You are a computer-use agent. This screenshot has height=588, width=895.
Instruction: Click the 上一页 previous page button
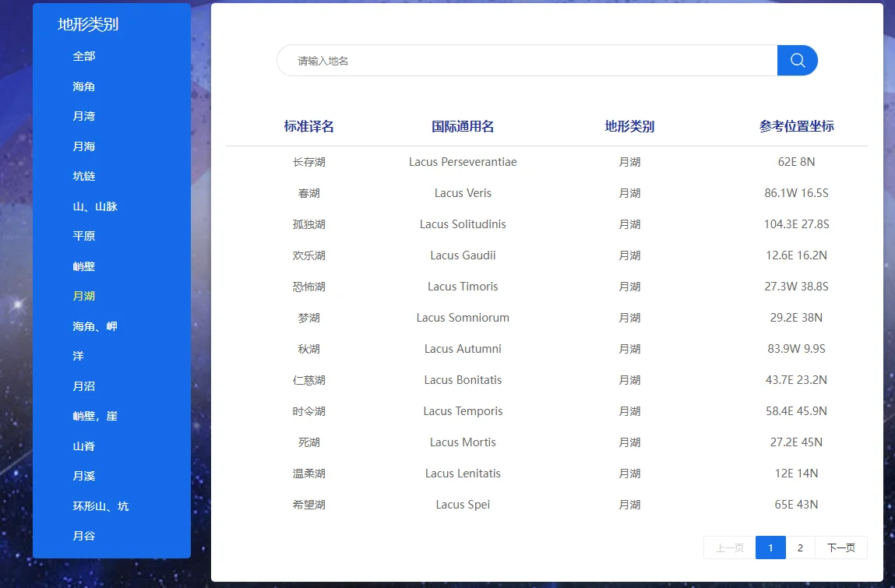pyautogui.click(x=729, y=548)
